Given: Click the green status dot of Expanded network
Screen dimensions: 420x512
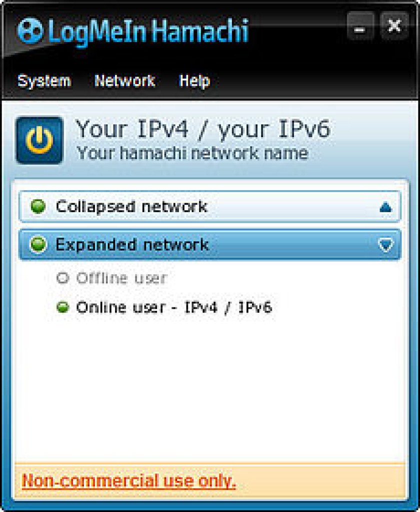Looking at the screenshot, I should click(38, 245).
